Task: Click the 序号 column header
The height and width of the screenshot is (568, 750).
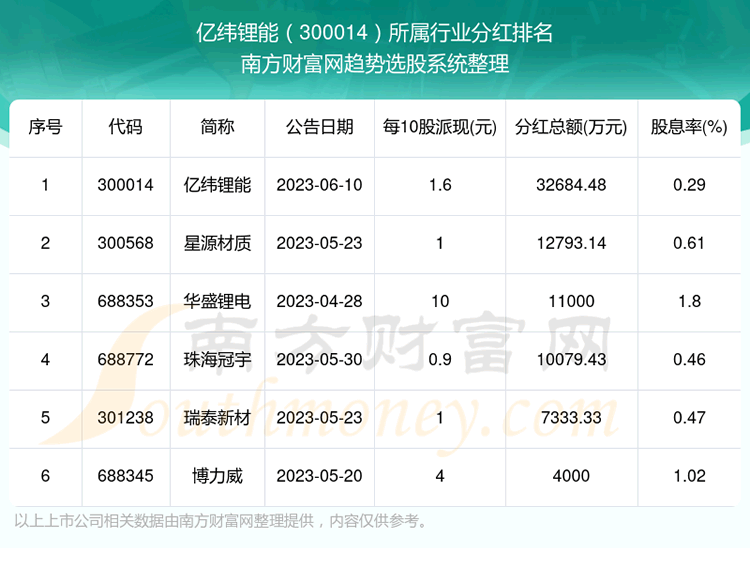Action: 45,127
